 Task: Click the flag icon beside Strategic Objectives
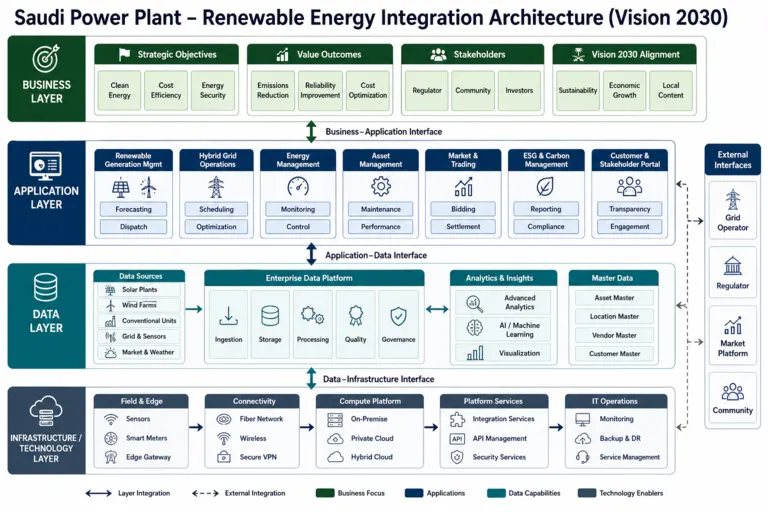[x=124, y=54]
